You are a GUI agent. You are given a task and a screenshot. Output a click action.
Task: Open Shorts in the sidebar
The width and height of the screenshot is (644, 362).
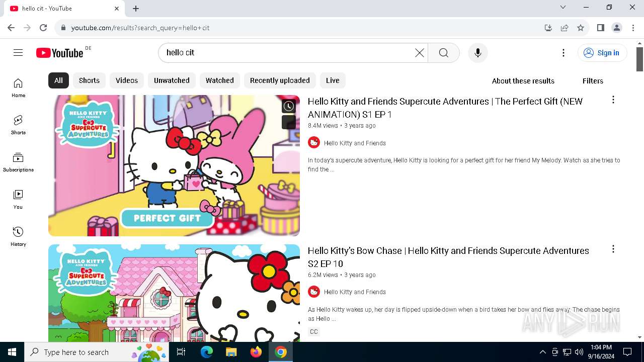click(18, 125)
